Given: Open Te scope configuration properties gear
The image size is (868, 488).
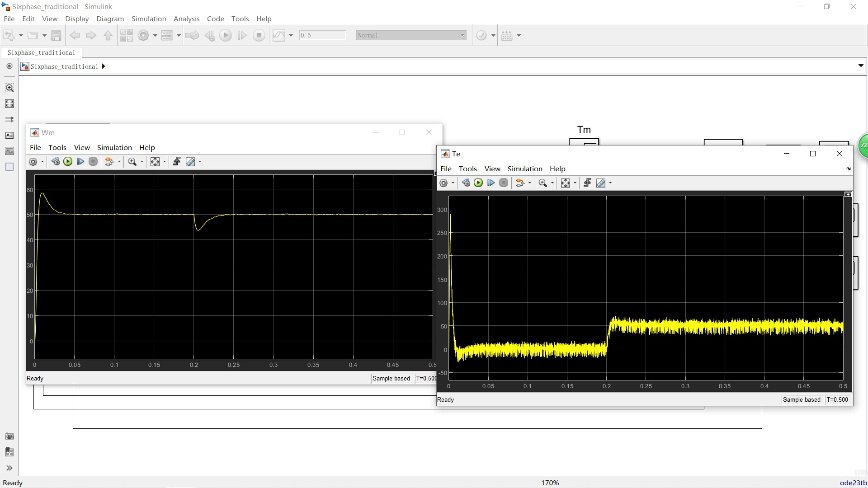Looking at the screenshot, I should [443, 183].
